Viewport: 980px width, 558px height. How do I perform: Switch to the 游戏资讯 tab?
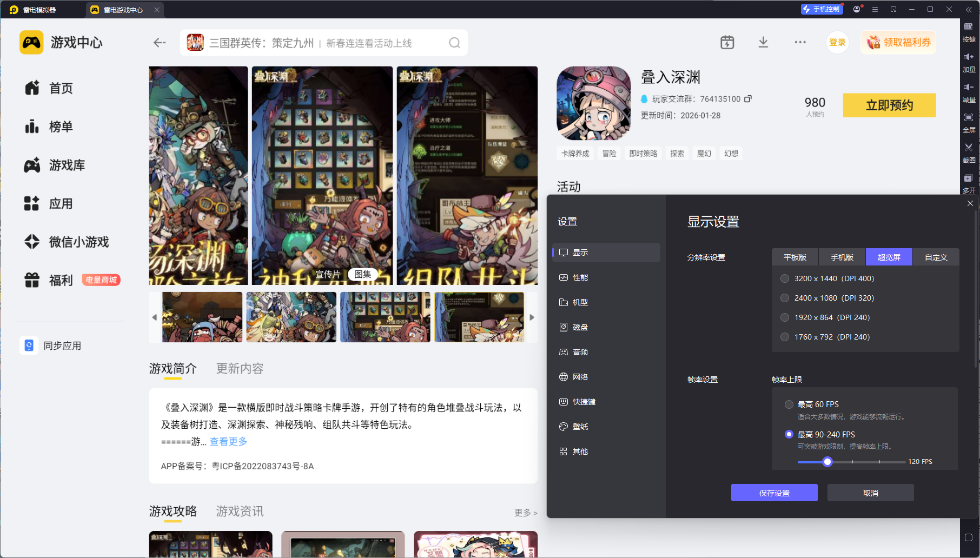240,511
